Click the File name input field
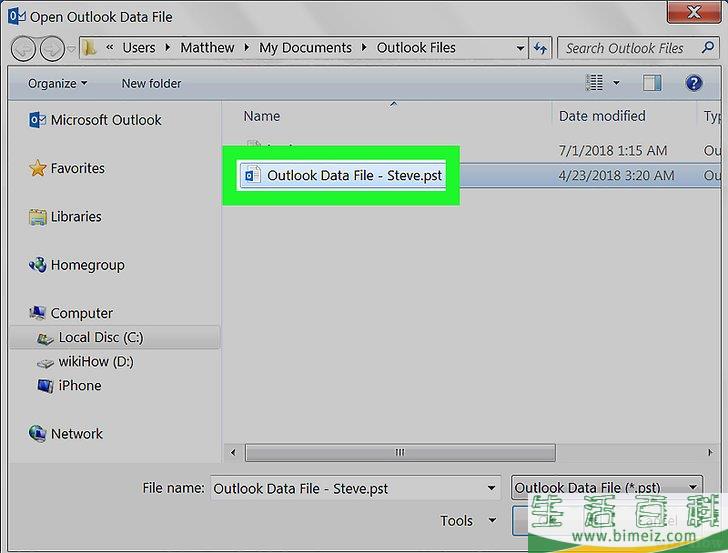This screenshot has height=553, width=728. (x=355, y=488)
